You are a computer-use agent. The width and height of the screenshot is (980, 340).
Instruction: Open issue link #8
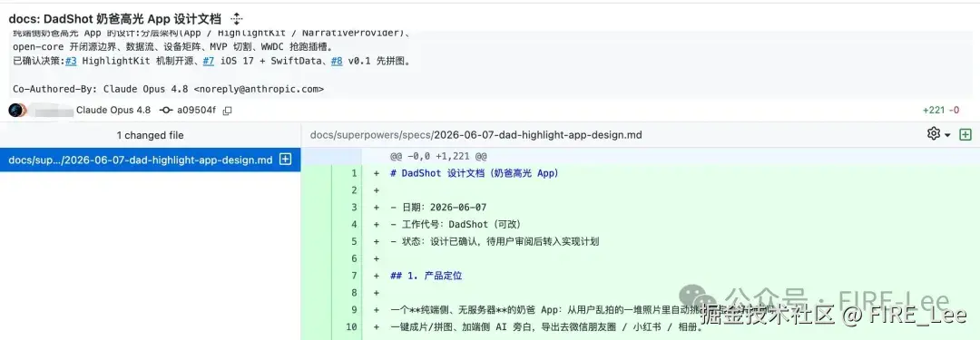[337, 62]
